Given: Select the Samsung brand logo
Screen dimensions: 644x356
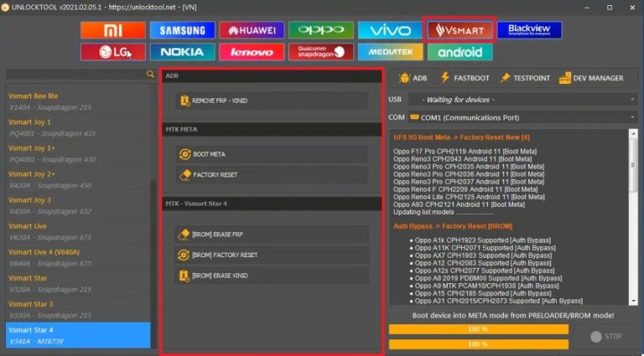Looking at the screenshot, I should 182,30.
